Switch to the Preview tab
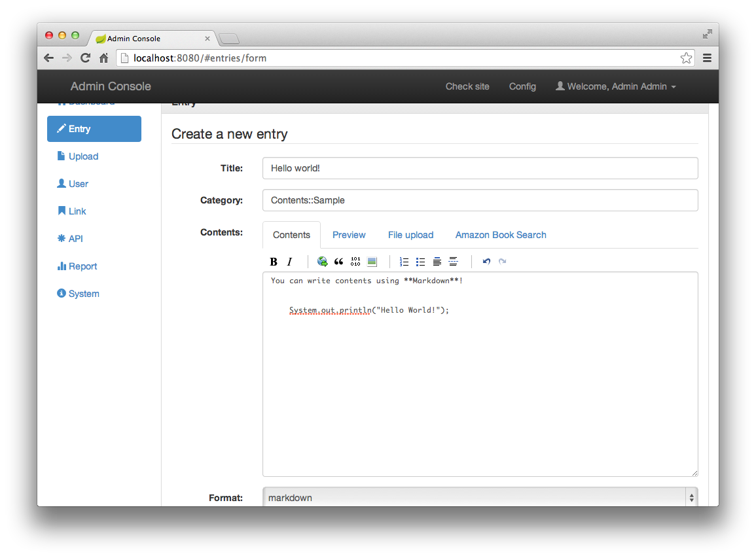Screen dimensions: 756x558 tap(349, 235)
